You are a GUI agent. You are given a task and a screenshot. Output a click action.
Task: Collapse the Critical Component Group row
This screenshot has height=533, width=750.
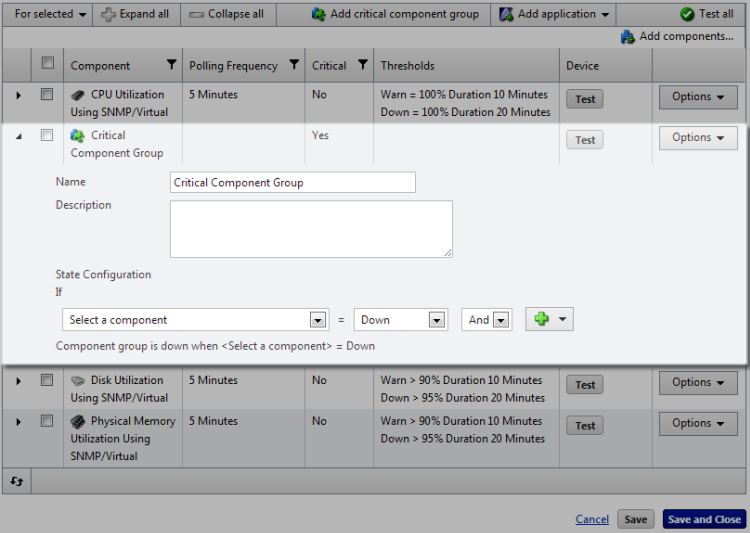coord(18,136)
